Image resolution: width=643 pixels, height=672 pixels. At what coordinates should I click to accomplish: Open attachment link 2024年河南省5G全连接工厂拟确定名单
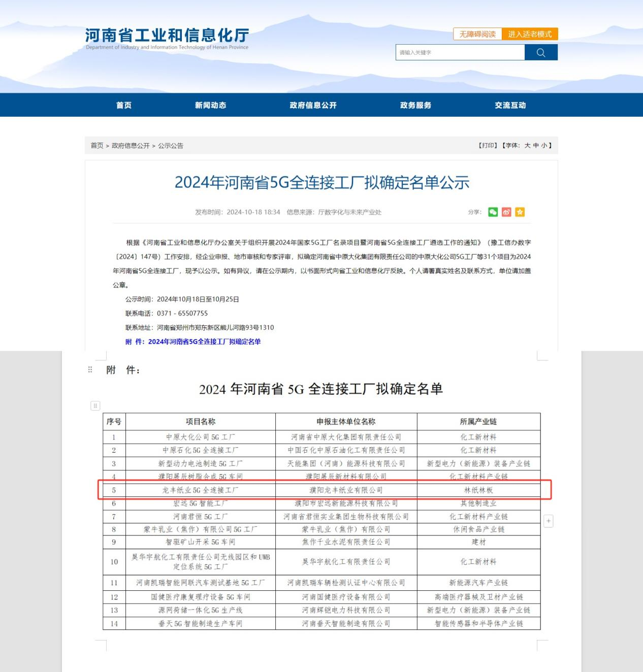204,342
